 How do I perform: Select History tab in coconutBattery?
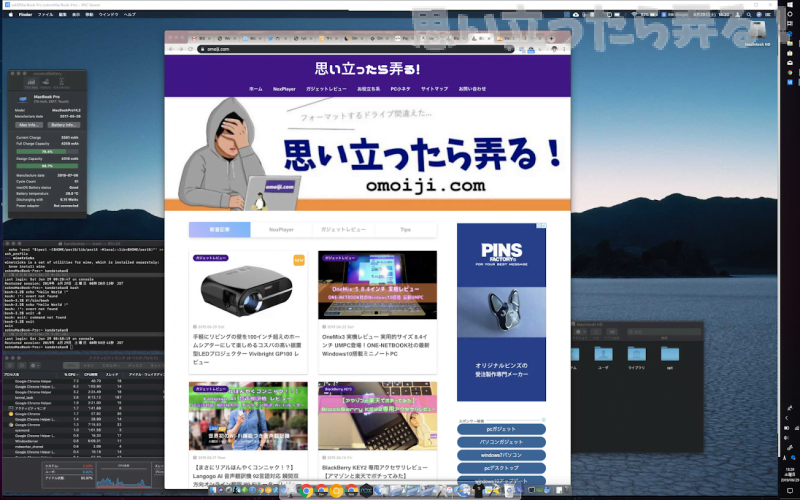point(45,84)
